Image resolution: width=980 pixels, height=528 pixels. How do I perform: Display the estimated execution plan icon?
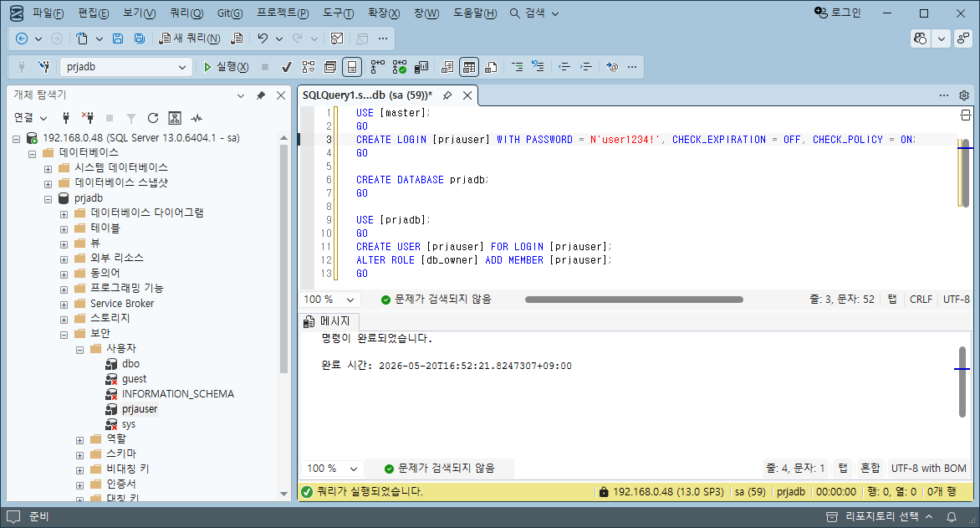point(309,67)
